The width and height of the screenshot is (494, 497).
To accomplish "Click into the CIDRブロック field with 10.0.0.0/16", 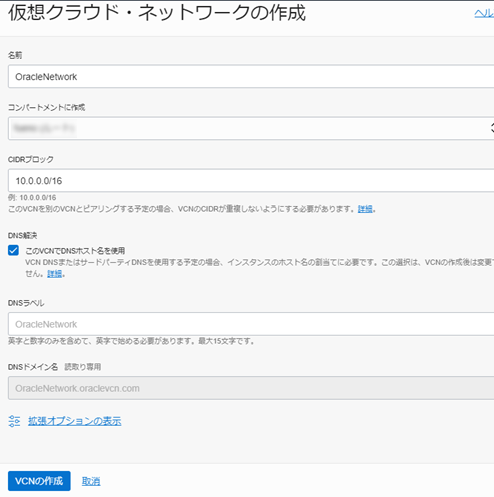I will 251,180.
